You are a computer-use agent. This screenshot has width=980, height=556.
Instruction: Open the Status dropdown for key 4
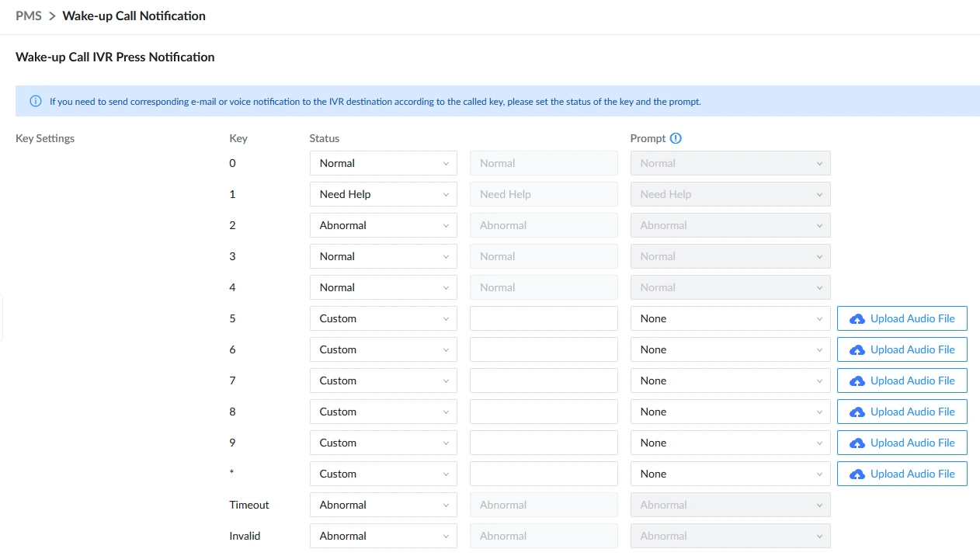(x=383, y=287)
